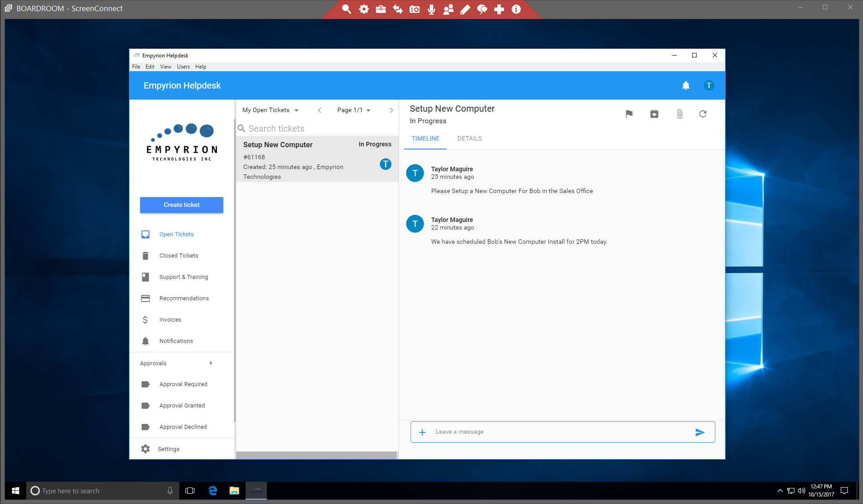
Task: Click the ScreenConnect pencil annotation icon
Action: 465,9
